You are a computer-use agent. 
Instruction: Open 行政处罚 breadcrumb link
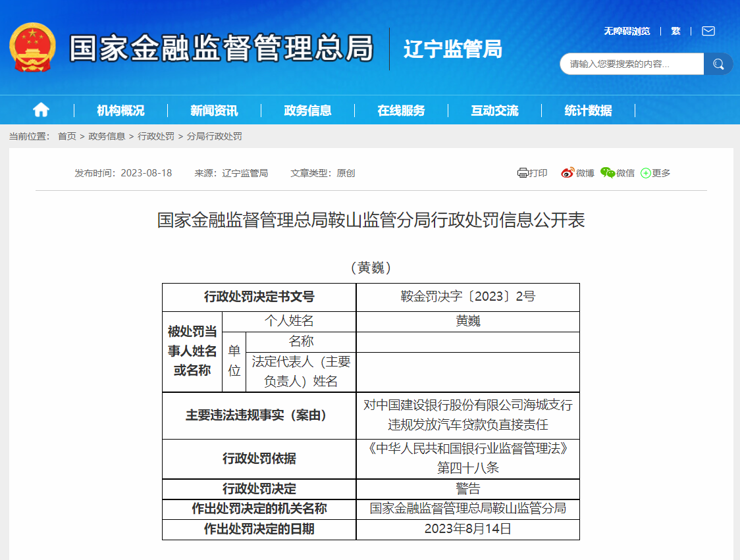(x=156, y=136)
